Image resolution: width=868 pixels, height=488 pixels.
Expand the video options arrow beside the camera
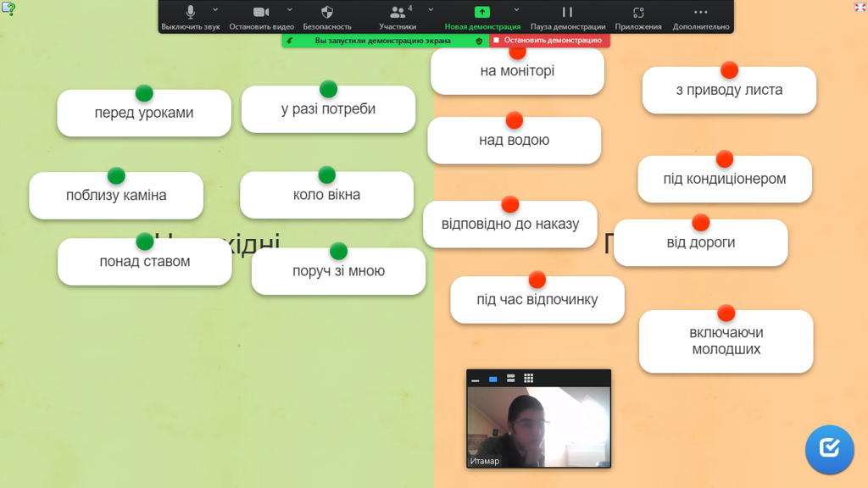coord(290,10)
